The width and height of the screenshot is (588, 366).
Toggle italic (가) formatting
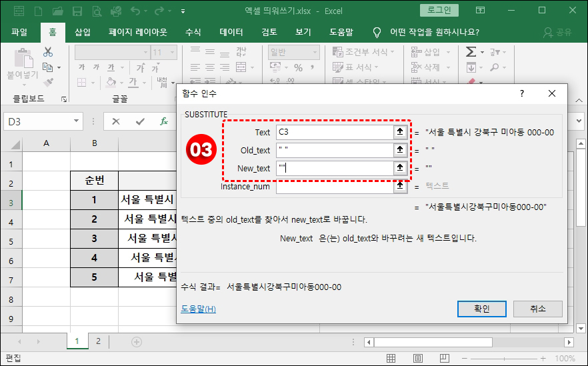(96, 67)
